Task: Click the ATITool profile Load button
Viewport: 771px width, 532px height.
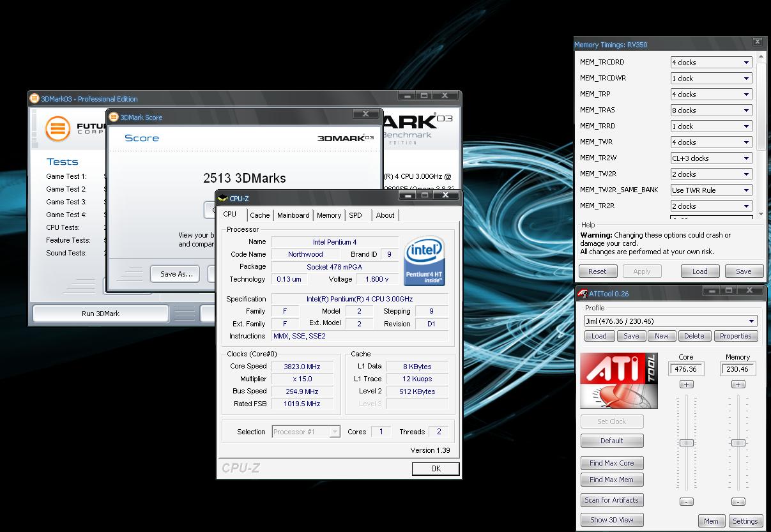Action: [x=599, y=336]
